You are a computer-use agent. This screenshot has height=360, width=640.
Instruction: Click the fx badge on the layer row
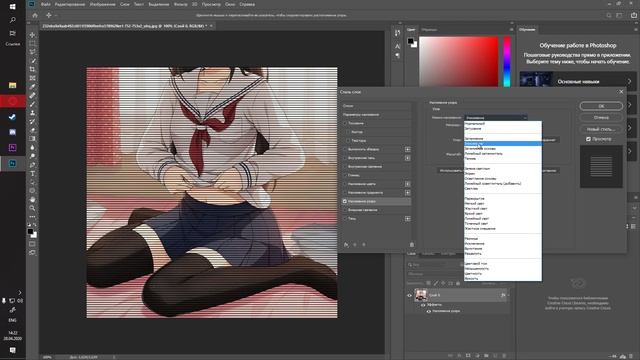(503, 295)
